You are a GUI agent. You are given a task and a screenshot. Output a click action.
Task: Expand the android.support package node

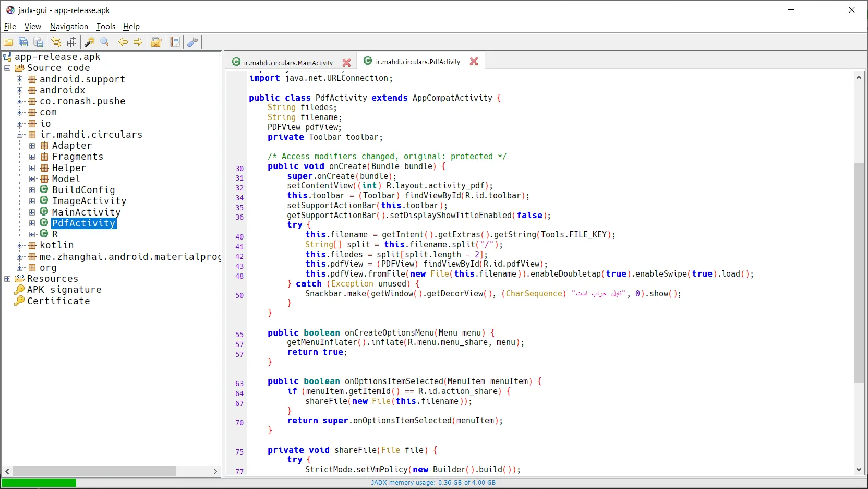click(x=20, y=79)
